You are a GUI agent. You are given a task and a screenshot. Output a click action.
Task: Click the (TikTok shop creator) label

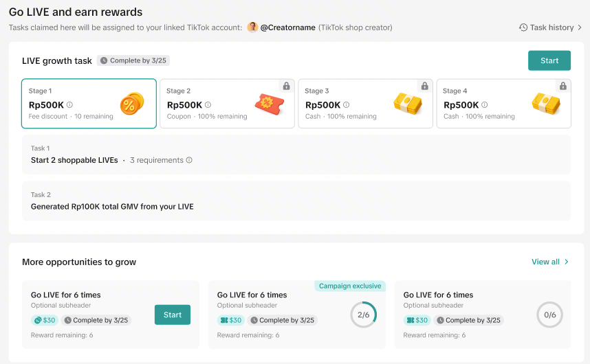click(356, 27)
